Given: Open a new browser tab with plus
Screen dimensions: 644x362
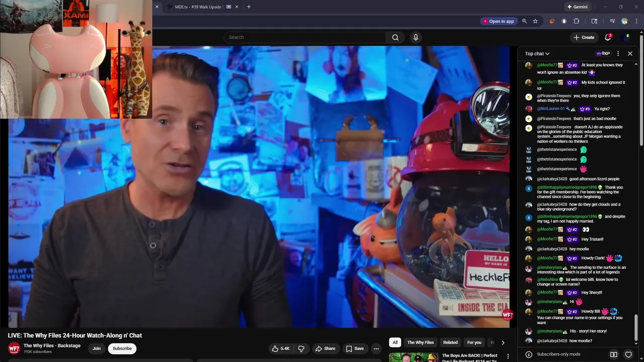Looking at the screenshot, I should pyautogui.click(x=249, y=7).
